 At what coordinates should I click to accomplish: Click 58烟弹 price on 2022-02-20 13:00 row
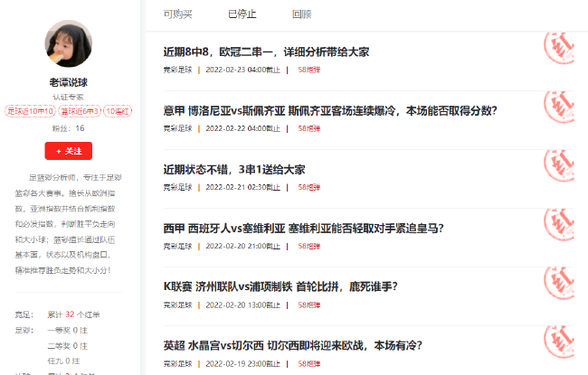click(x=309, y=305)
